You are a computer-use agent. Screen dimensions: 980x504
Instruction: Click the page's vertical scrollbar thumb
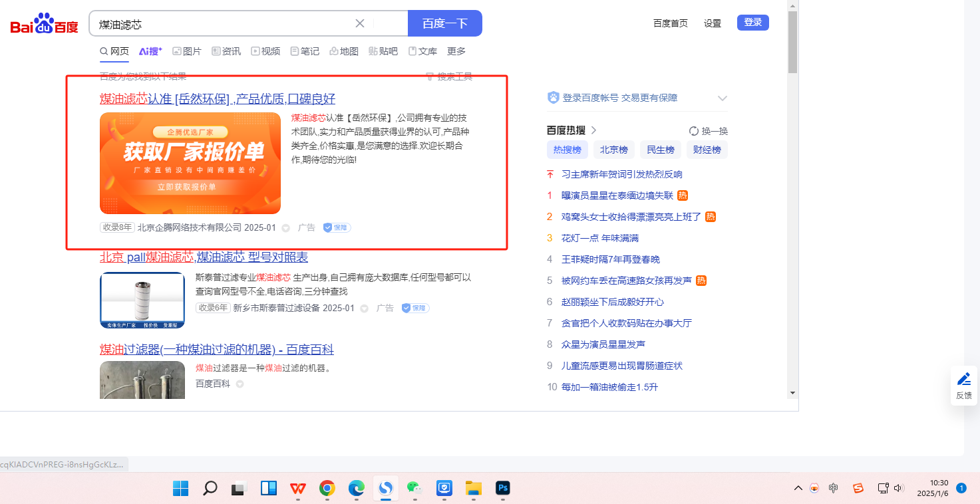792,41
